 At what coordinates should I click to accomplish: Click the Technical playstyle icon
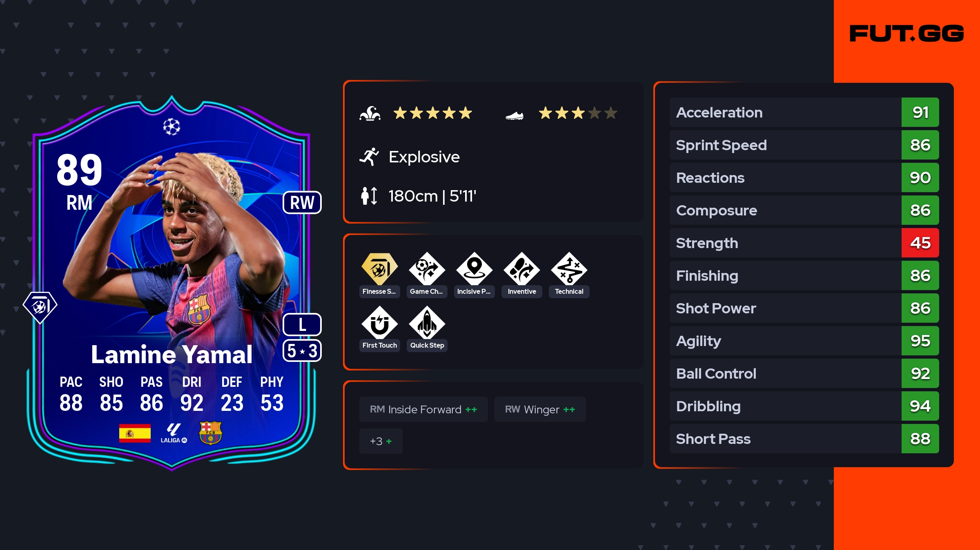pos(569,269)
